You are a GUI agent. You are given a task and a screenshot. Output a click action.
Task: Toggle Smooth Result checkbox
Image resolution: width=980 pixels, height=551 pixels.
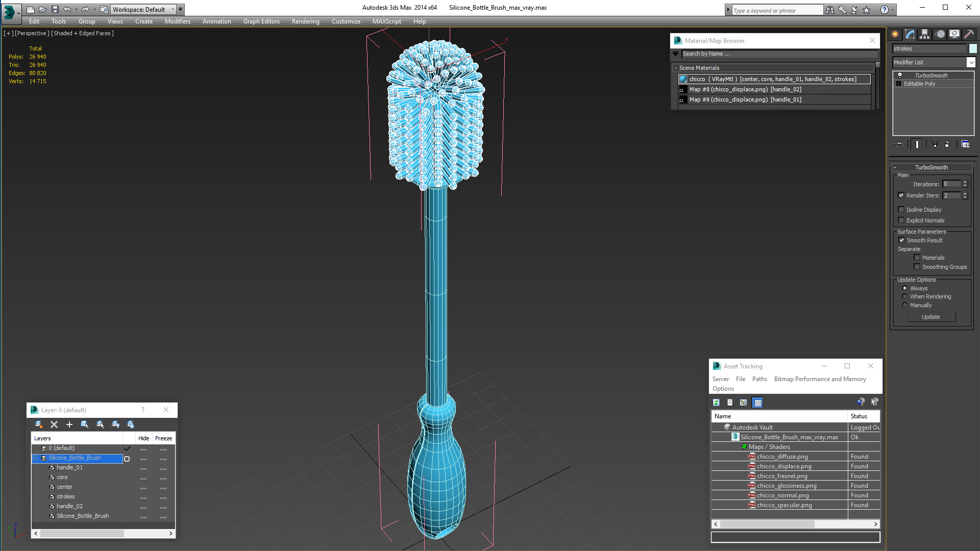pyautogui.click(x=901, y=240)
